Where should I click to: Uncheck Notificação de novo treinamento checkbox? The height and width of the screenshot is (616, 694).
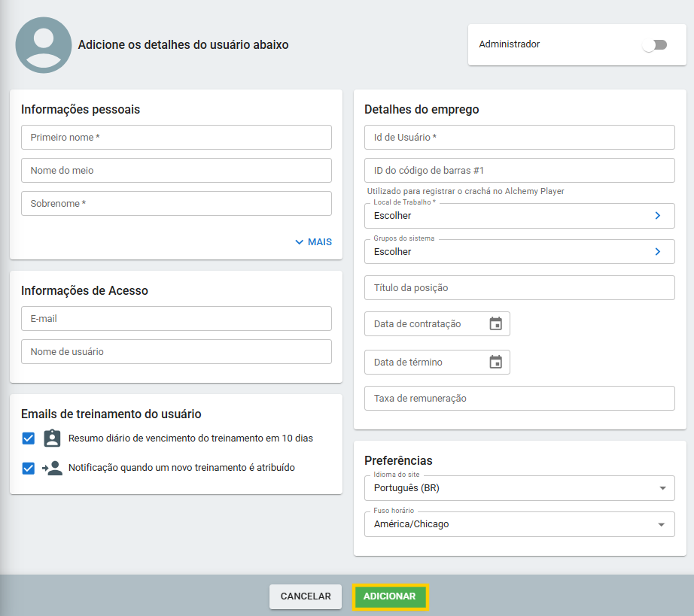coord(29,468)
